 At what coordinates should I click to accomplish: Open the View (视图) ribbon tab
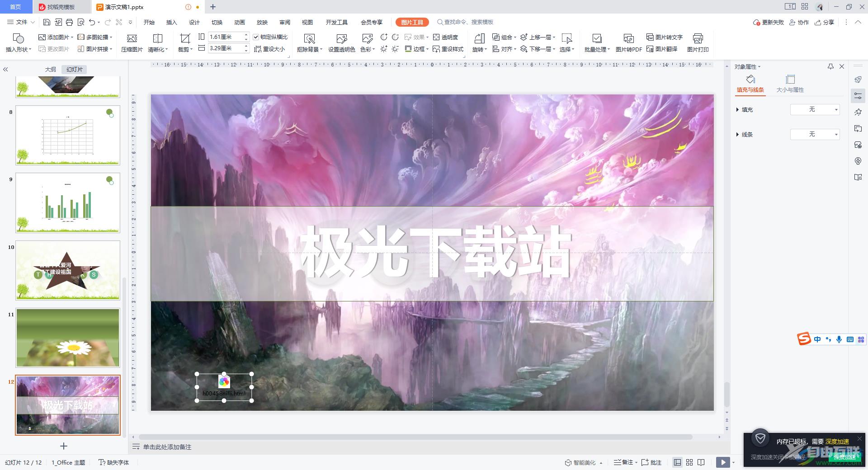(307, 22)
